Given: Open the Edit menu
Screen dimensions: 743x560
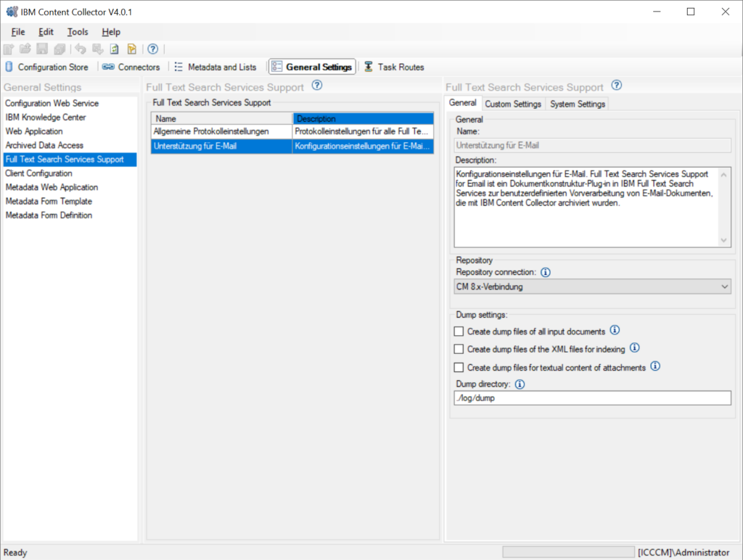Looking at the screenshot, I should click(46, 32).
